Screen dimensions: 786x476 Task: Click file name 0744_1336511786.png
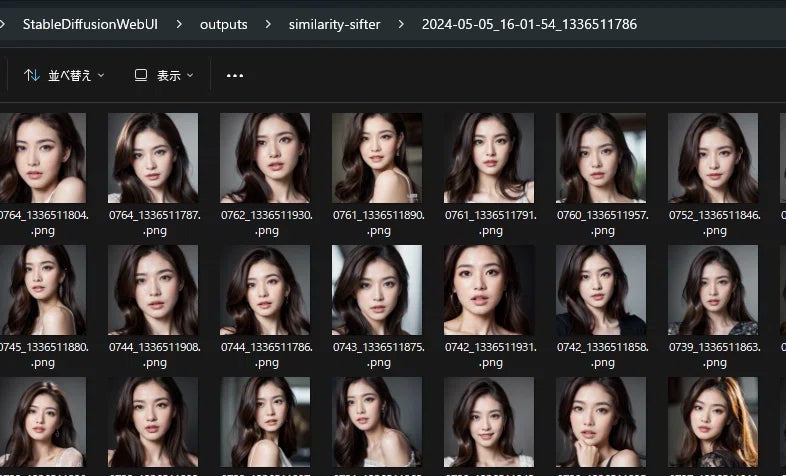[267, 355]
